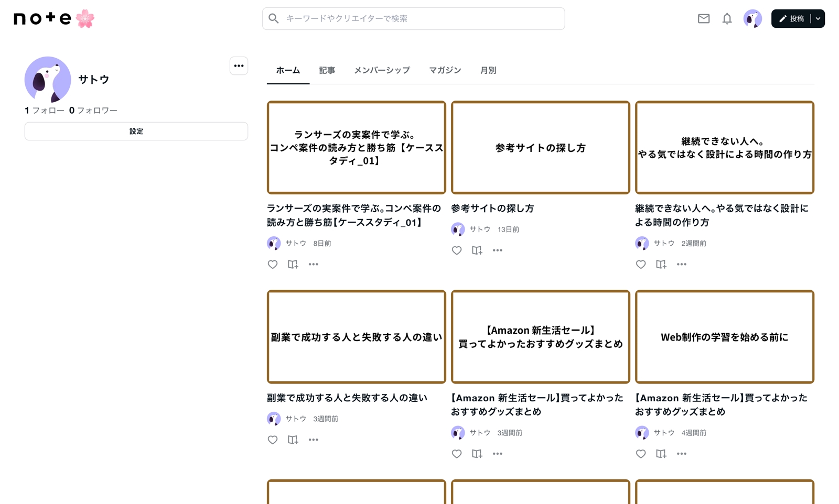Like the ランサーズ case study article

tap(273, 265)
